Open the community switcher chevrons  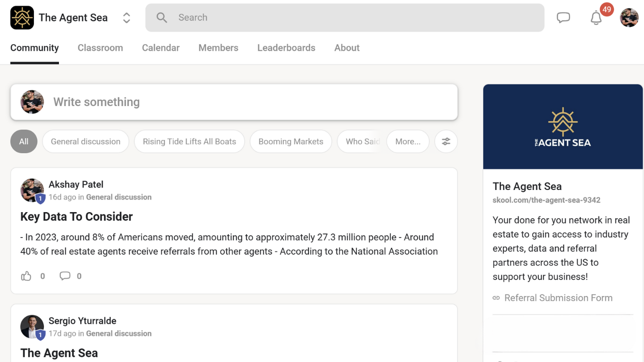pos(126,18)
